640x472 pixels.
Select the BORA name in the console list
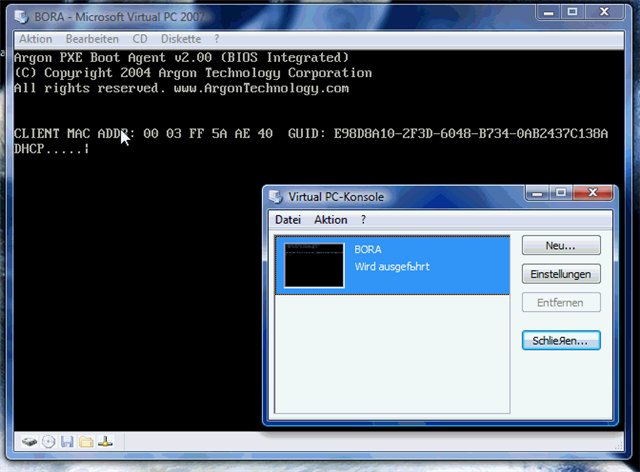pos(368,249)
